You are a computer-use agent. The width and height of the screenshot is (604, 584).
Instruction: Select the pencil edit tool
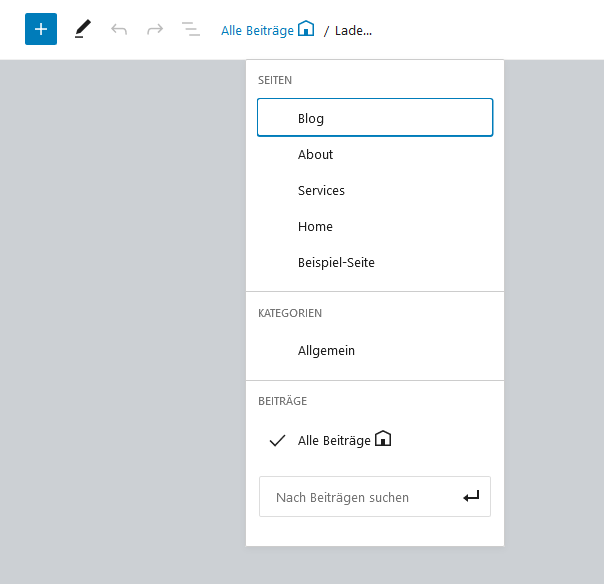point(82,29)
